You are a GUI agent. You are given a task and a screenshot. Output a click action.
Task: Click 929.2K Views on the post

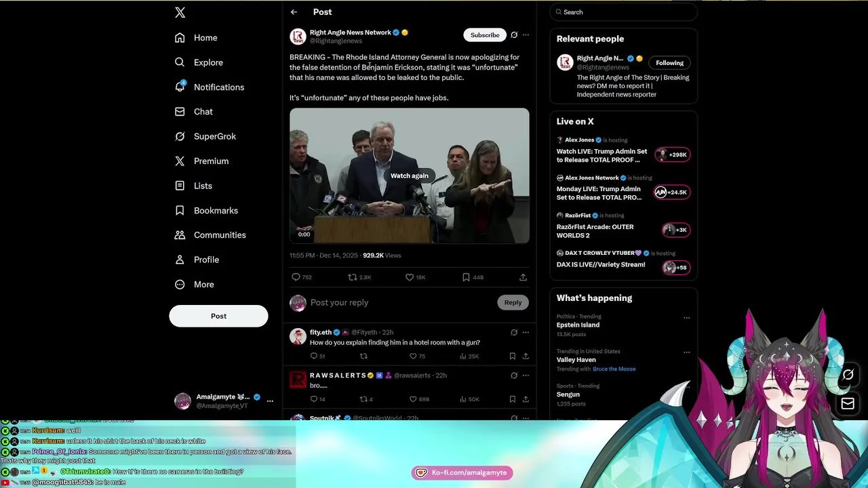tap(382, 256)
